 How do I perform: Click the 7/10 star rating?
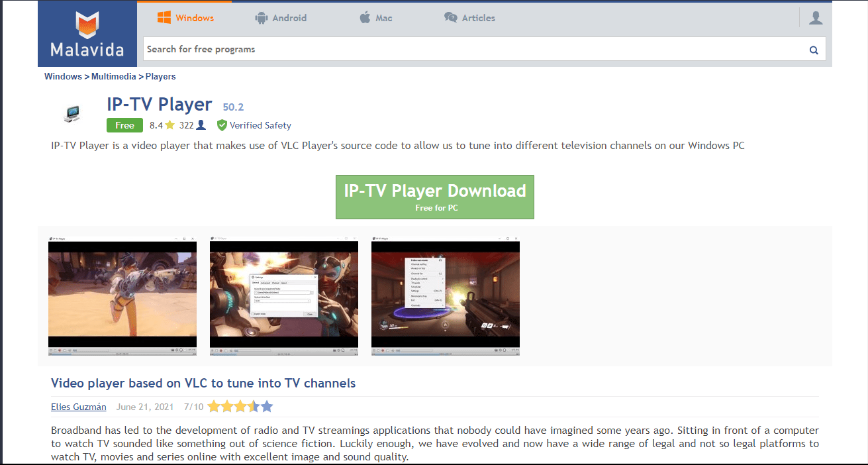pyautogui.click(x=240, y=407)
